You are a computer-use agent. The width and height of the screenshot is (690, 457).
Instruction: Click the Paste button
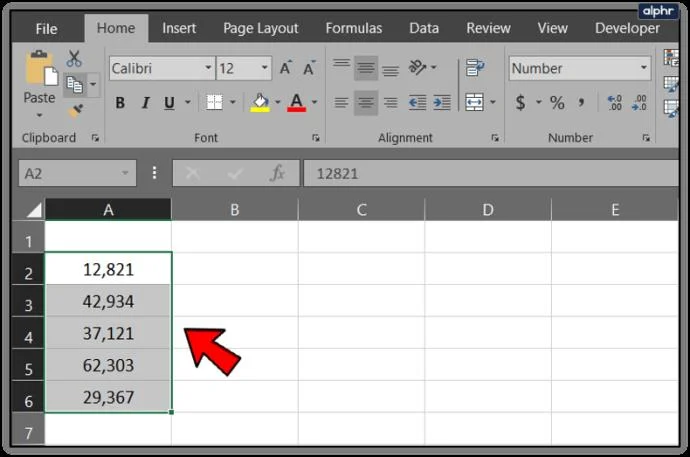pyautogui.click(x=39, y=84)
